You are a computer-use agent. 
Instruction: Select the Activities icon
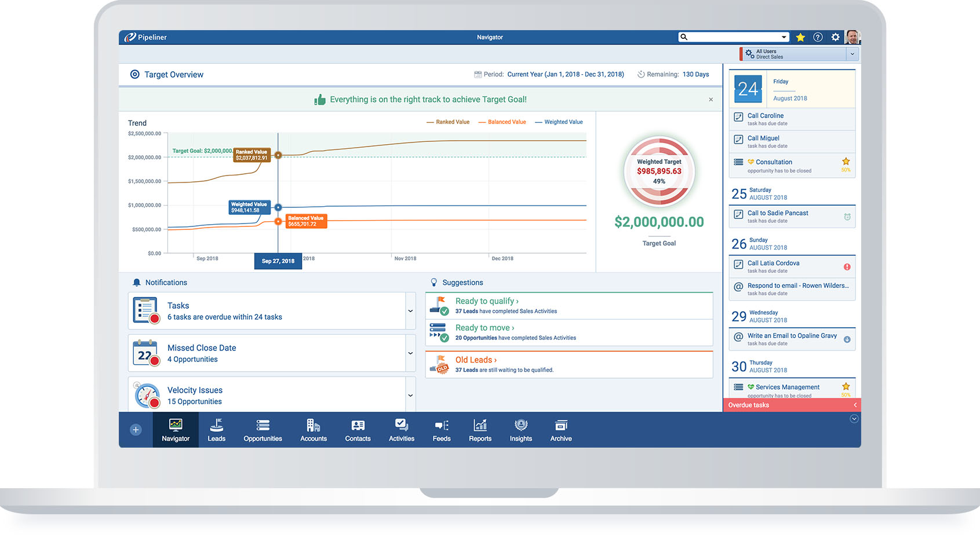click(x=401, y=430)
